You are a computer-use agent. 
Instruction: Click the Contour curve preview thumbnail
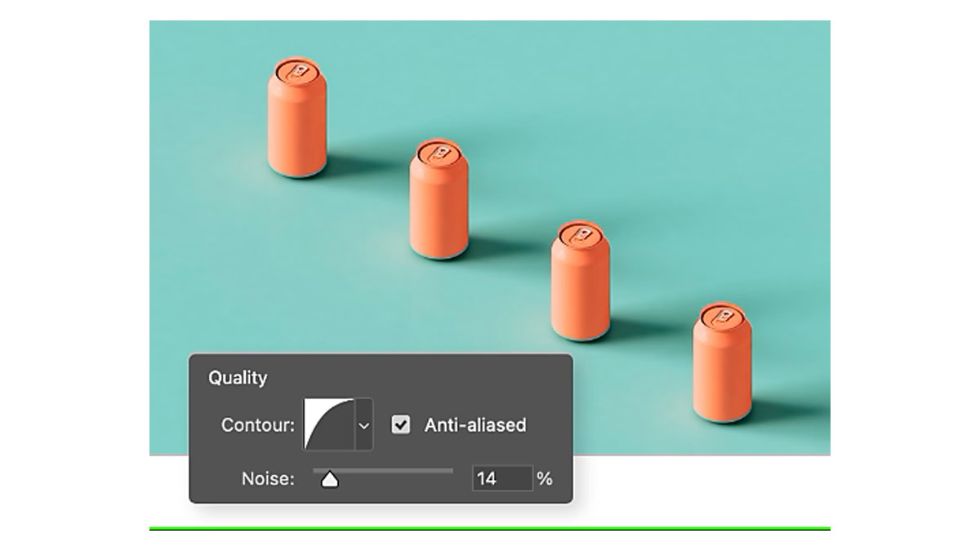pyautogui.click(x=329, y=424)
